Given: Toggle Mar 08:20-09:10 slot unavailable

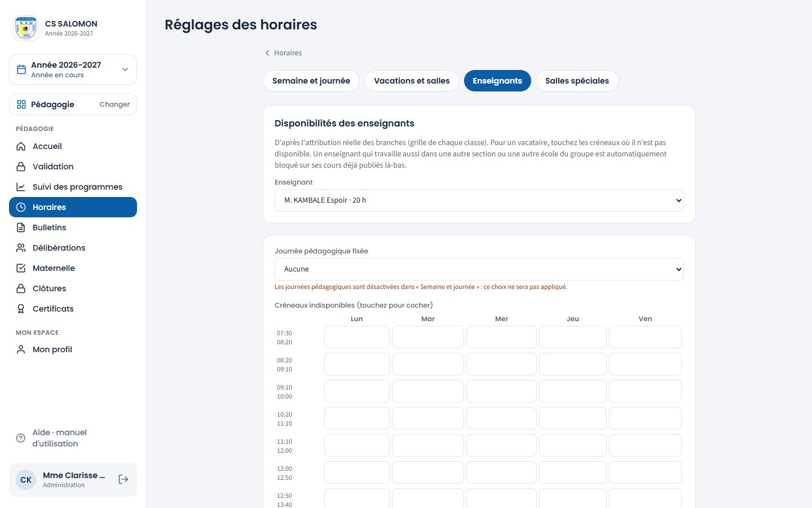Looking at the screenshot, I should (x=428, y=364).
